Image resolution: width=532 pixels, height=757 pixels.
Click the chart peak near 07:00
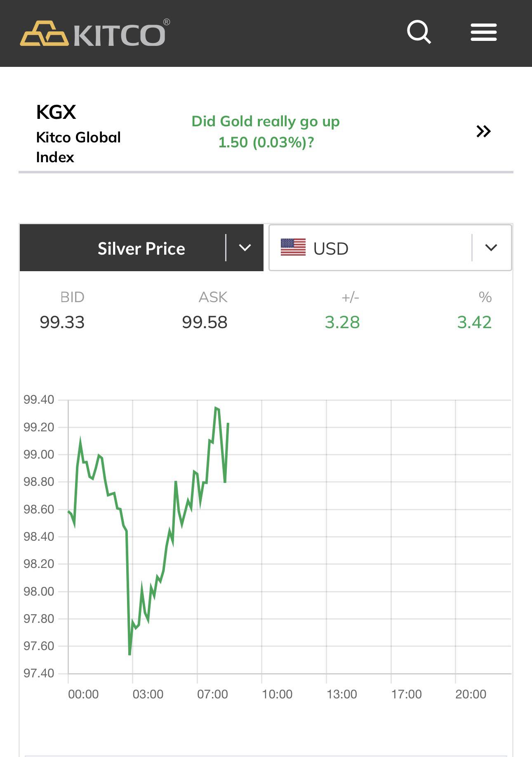[x=216, y=408]
